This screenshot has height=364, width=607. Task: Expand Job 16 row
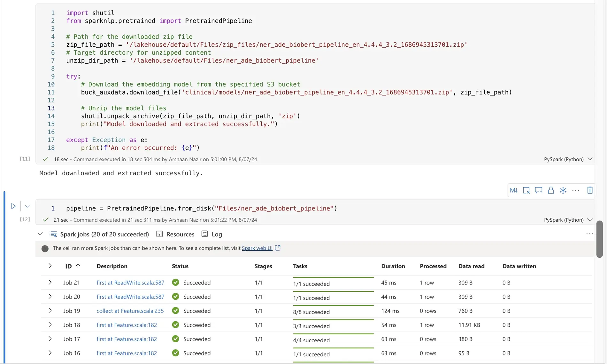(50, 353)
